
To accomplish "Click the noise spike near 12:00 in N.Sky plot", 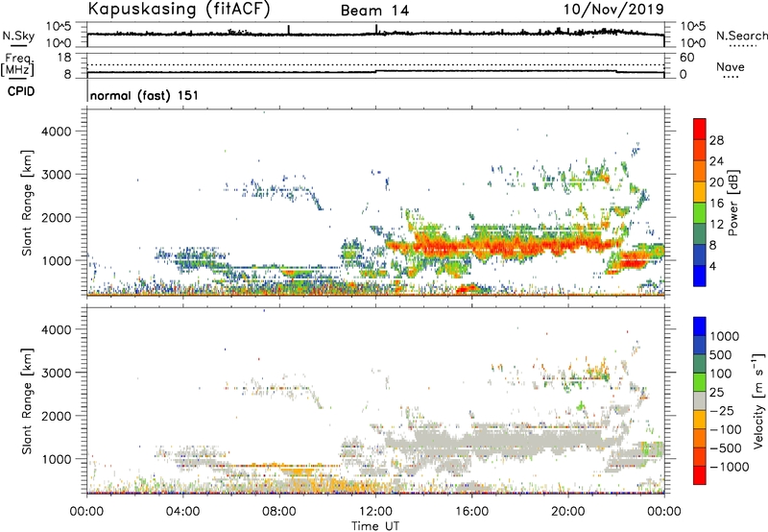I will 375,29.
